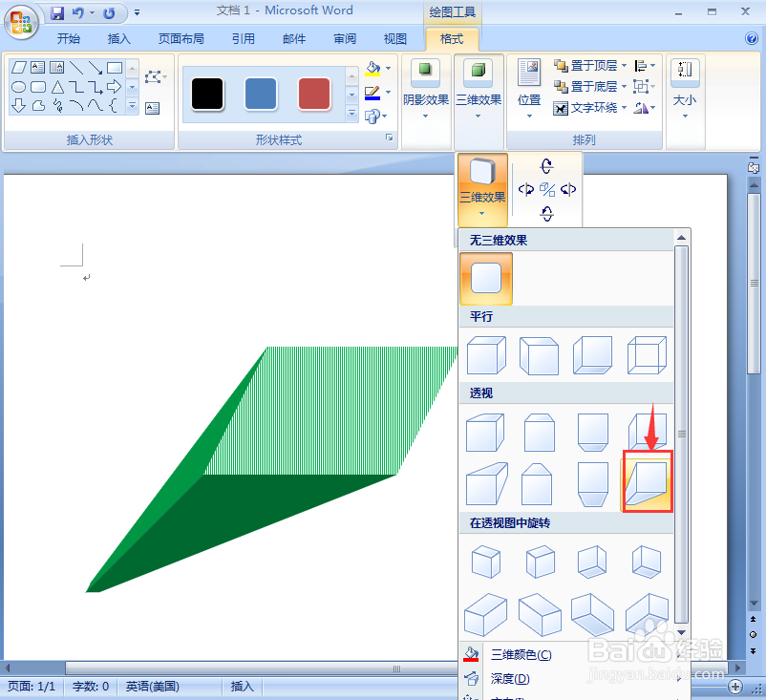The height and width of the screenshot is (700, 766).
Task: Apply the red shape style
Action: [x=313, y=94]
